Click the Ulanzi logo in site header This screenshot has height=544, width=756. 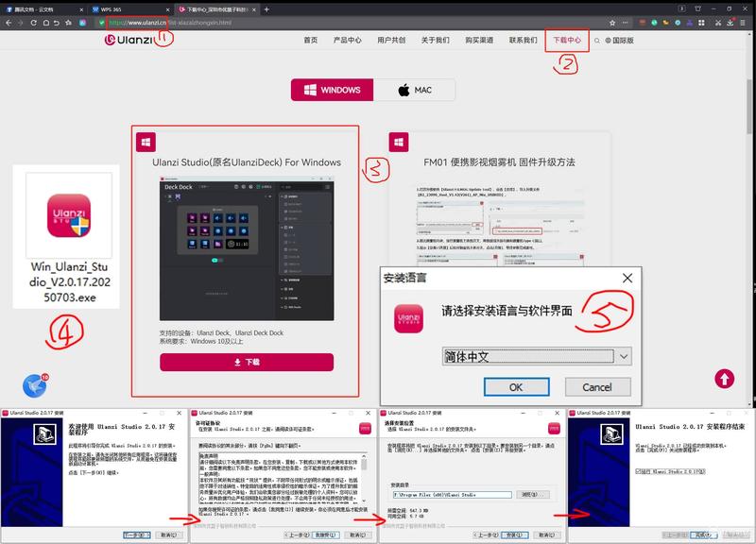(129, 40)
